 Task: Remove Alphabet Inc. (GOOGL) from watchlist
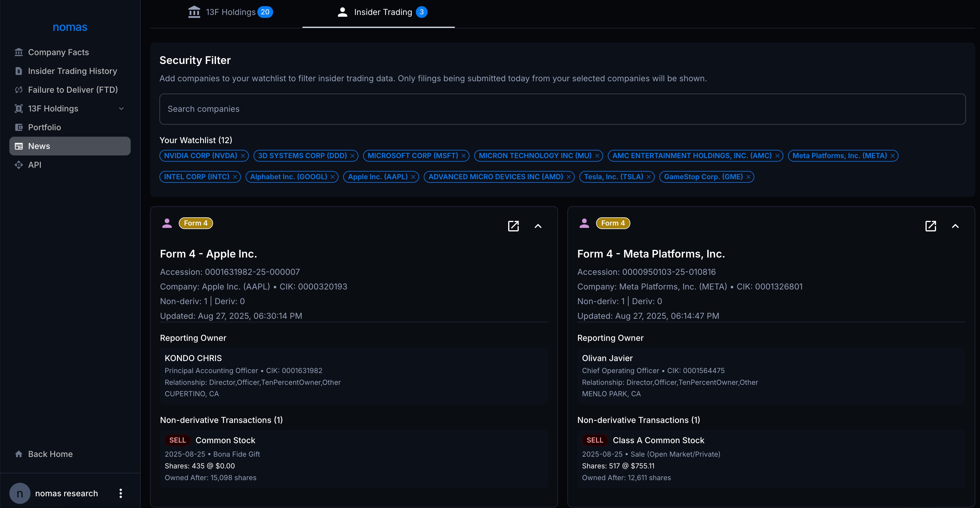pyautogui.click(x=333, y=177)
